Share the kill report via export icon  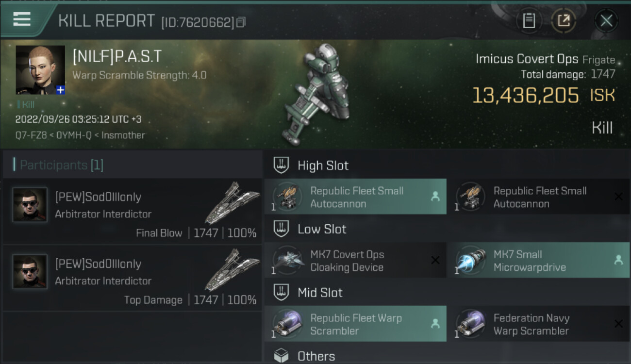pos(564,20)
